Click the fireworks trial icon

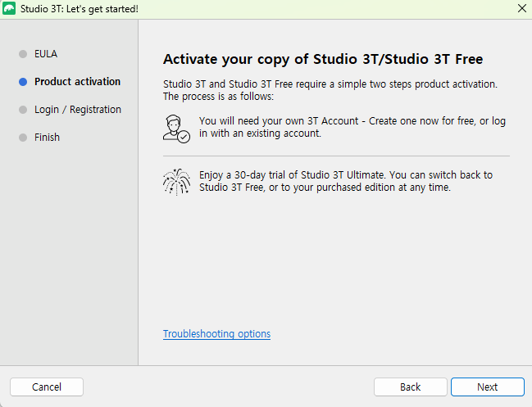click(x=176, y=182)
